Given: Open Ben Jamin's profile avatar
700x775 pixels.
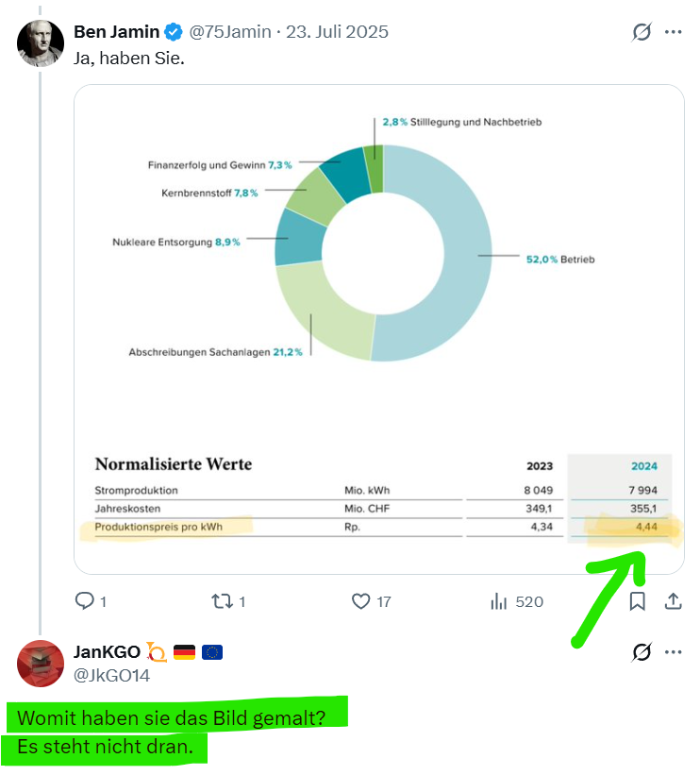Looking at the screenshot, I should click(41, 43).
